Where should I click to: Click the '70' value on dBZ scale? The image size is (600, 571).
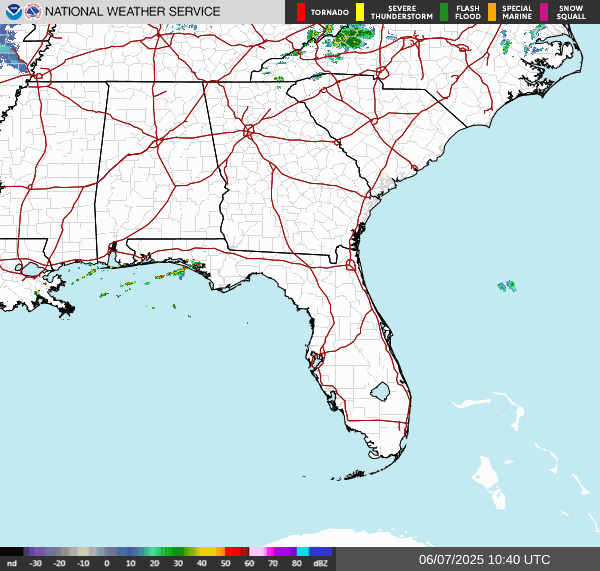coord(273,563)
